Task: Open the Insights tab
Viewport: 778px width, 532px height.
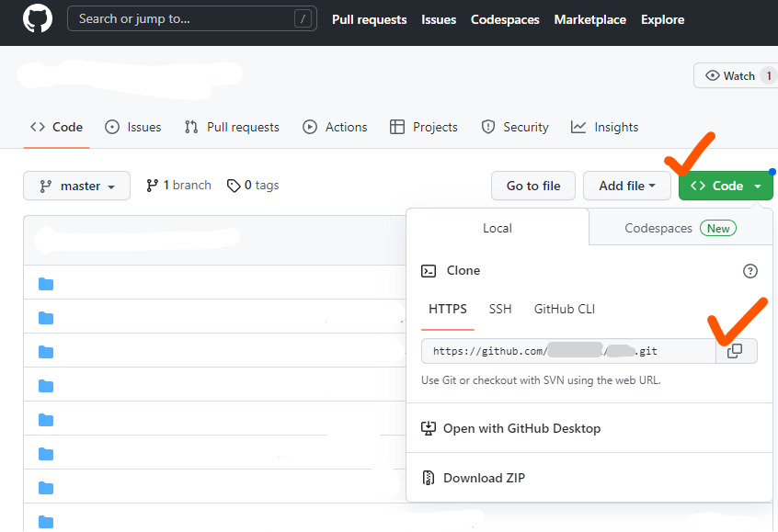Action: [604, 127]
